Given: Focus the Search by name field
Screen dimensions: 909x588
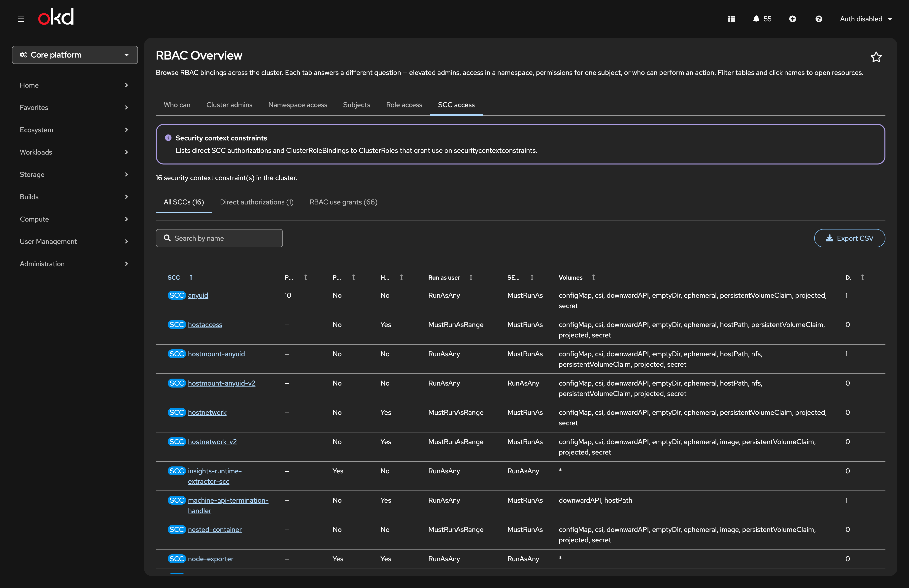Looking at the screenshot, I should pyautogui.click(x=219, y=238).
